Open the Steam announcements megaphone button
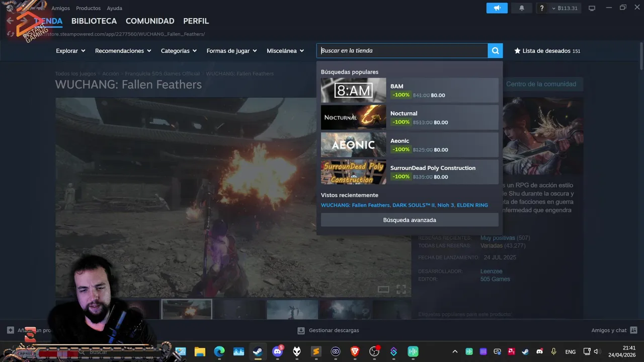 (x=497, y=8)
